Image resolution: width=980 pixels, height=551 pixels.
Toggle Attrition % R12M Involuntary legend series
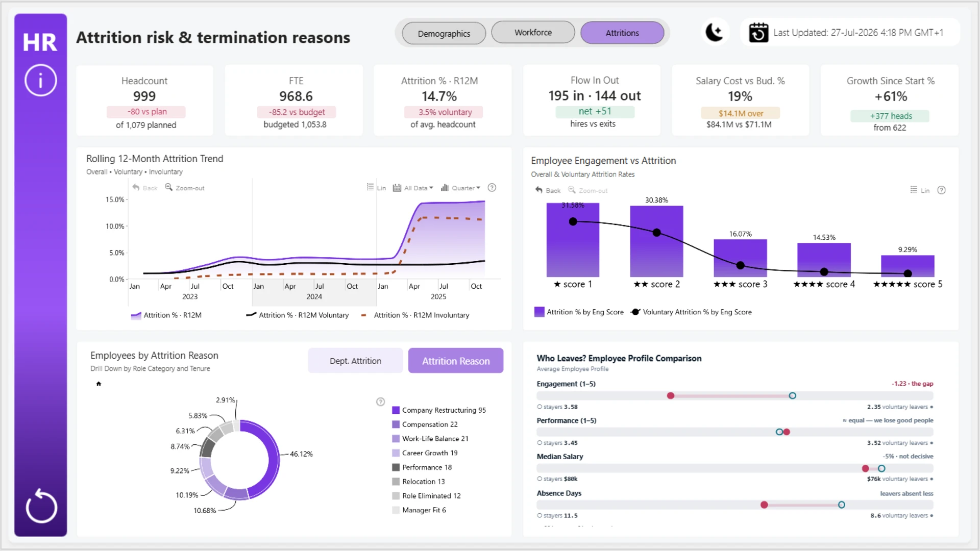click(415, 315)
